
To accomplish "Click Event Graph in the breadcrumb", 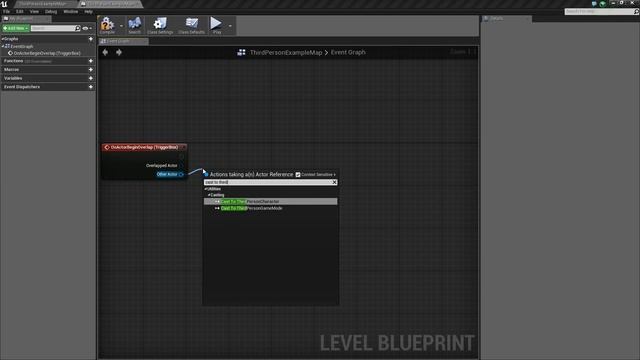I will coord(348,52).
